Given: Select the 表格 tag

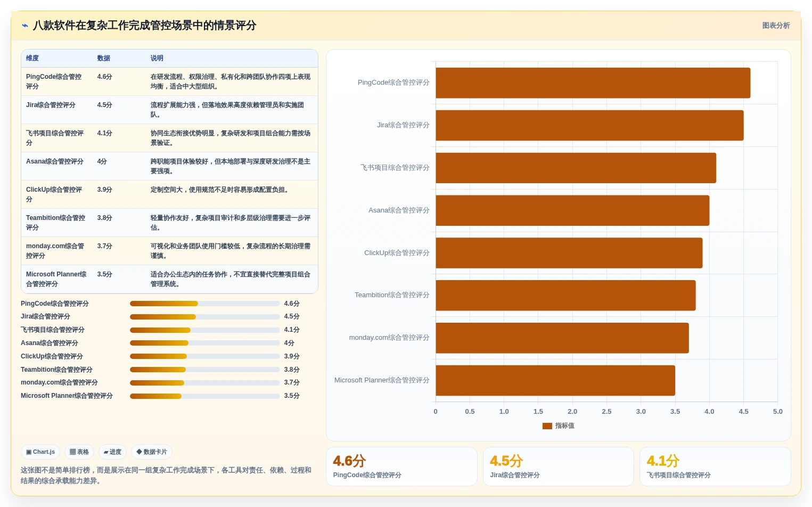Looking at the screenshot, I should 79,452.
